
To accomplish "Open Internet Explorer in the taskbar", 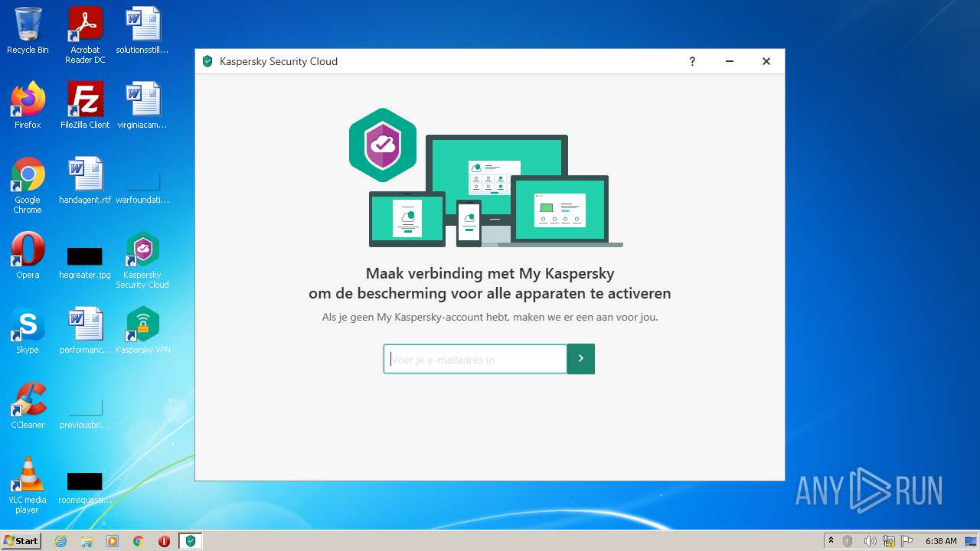I will click(x=61, y=541).
